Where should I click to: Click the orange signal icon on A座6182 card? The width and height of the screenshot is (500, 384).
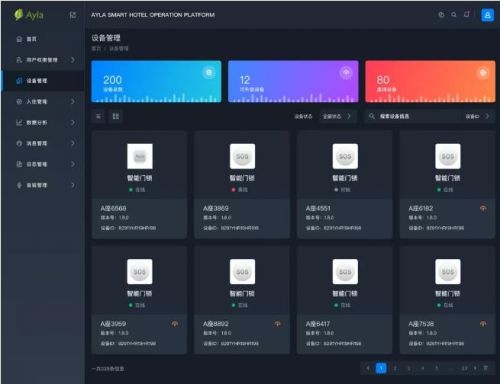coord(483,208)
